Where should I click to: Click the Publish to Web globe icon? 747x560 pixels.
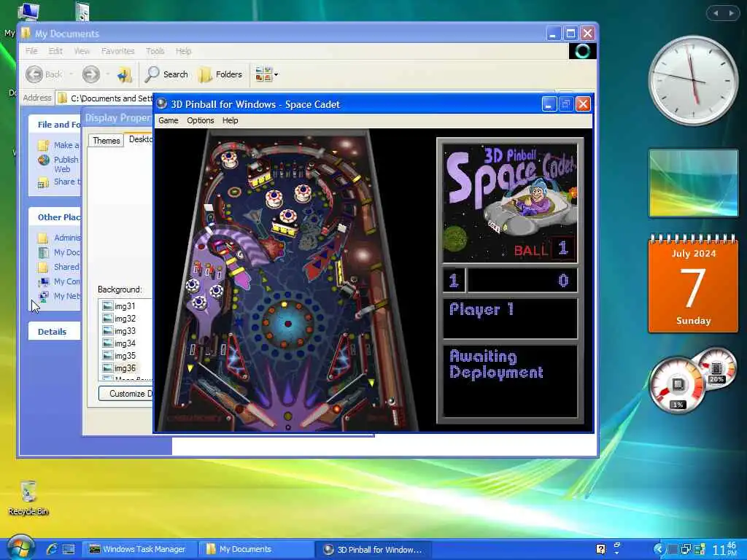point(43,160)
